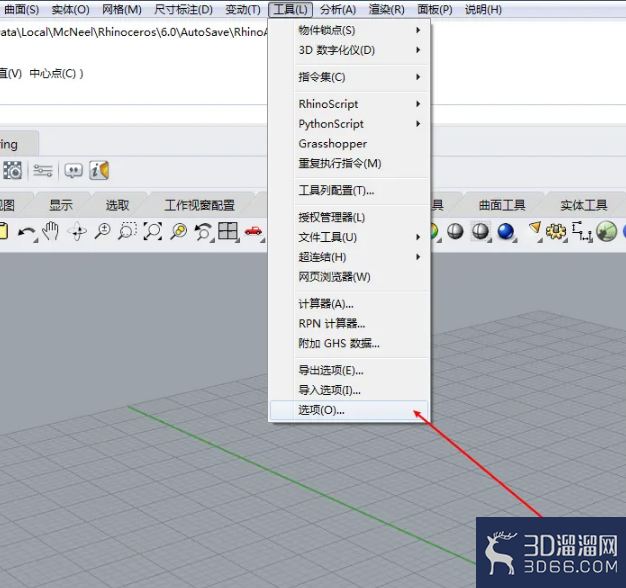Open the 实体(O) menu
This screenshot has height=588, width=626.
(x=70, y=9)
